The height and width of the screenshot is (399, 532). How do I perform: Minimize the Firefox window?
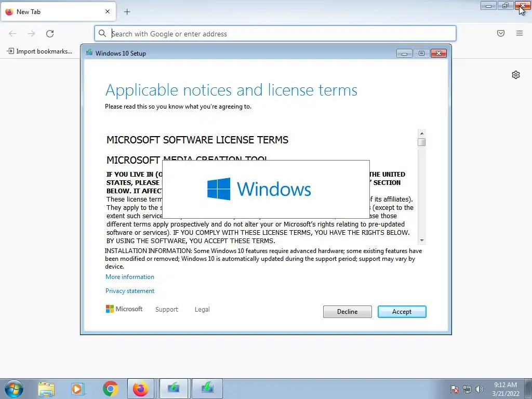(x=488, y=5)
